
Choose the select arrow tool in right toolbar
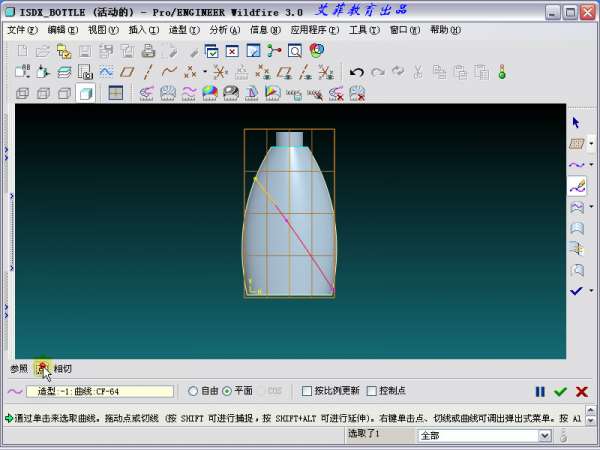pos(576,123)
